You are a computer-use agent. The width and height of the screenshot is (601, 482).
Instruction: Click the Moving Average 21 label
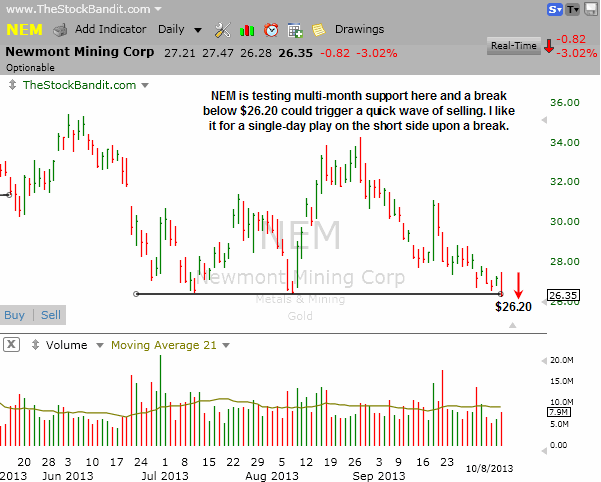(164, 345)
